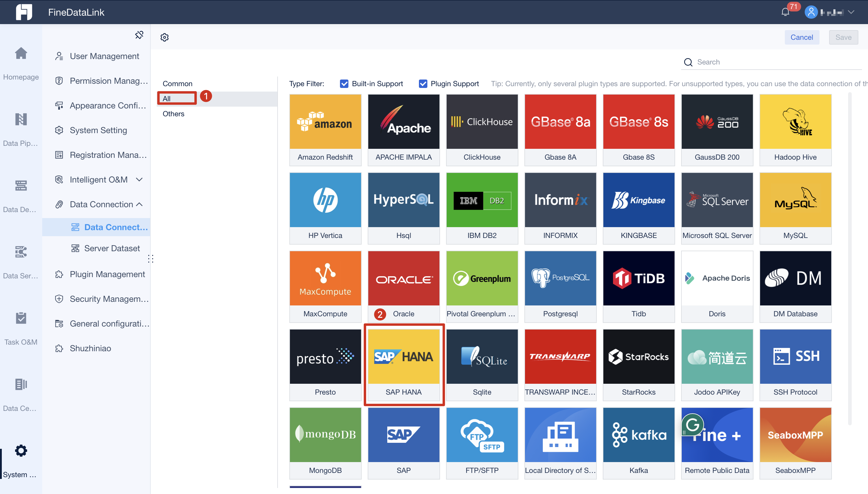
Task: Click the pin icon in sidebar header
Action: [x=139, y=35]
